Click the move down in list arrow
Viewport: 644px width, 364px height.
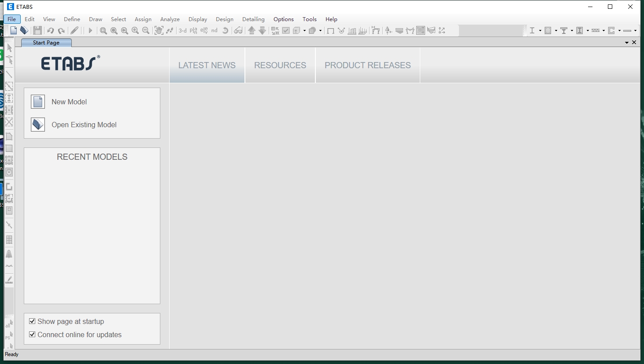coord(262,30)
